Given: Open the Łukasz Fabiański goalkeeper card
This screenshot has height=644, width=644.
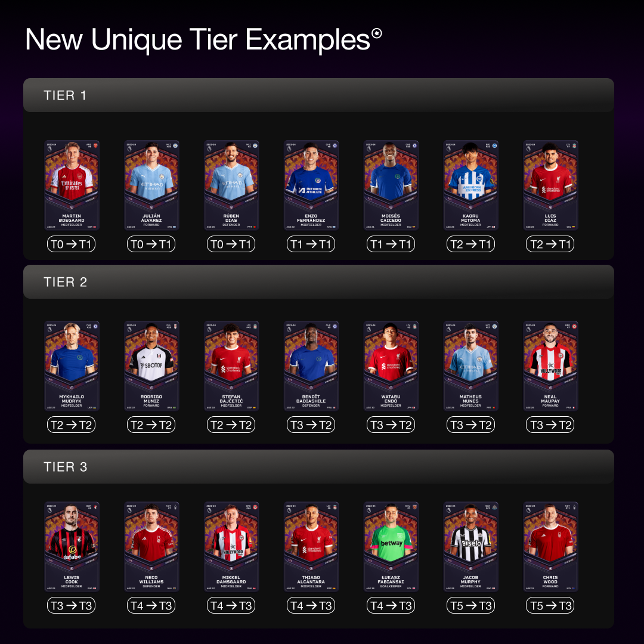Looking at the screenshot, I should point(391,547).
